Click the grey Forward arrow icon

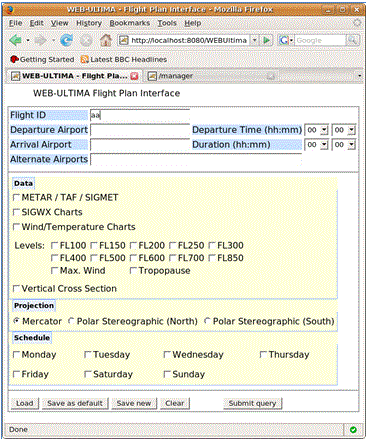pos(40,40)
